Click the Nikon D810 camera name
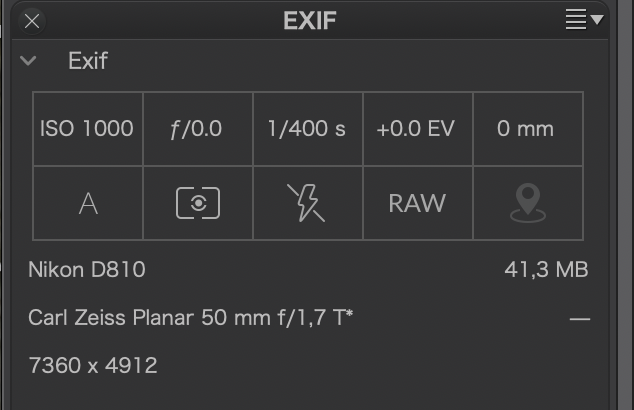This screenshot has height=410, width=634. (87, 269)
